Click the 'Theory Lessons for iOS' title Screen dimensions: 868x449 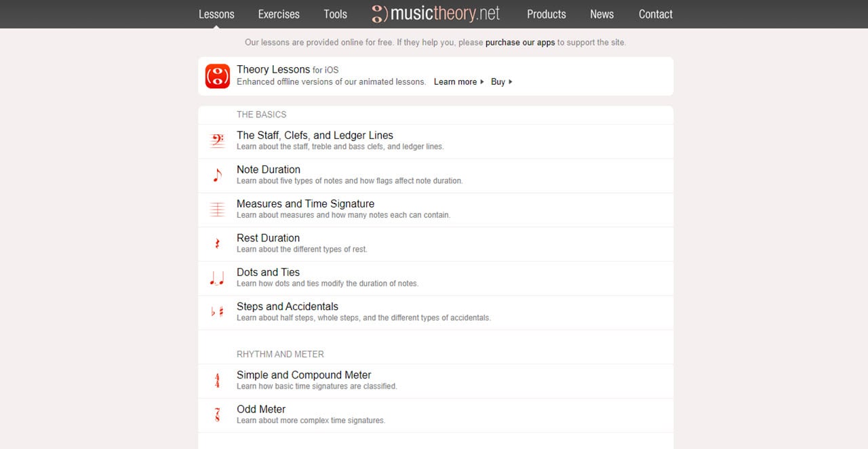288,69
